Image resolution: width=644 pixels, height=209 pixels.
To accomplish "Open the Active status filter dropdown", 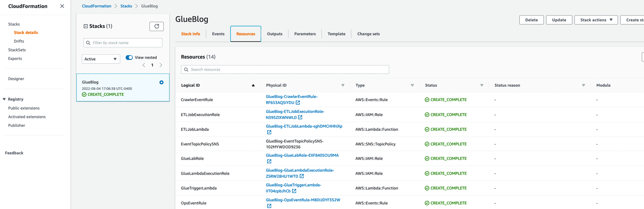I will coord(101,59).
